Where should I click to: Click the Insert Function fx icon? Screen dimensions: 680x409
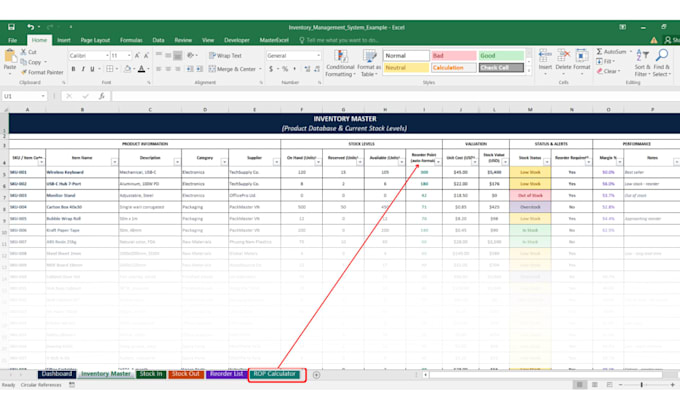101,96
